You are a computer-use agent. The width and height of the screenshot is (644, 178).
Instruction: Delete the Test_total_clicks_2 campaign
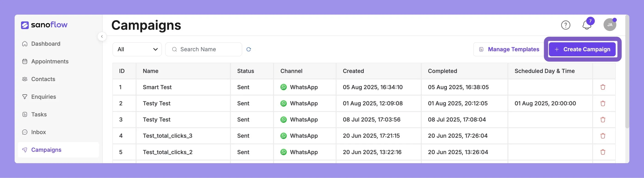pos(603,152)
